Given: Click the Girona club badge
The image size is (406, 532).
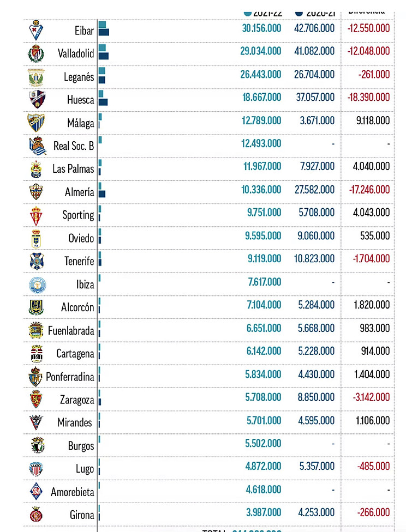Looking at the screenshot, I should point(36,514).
